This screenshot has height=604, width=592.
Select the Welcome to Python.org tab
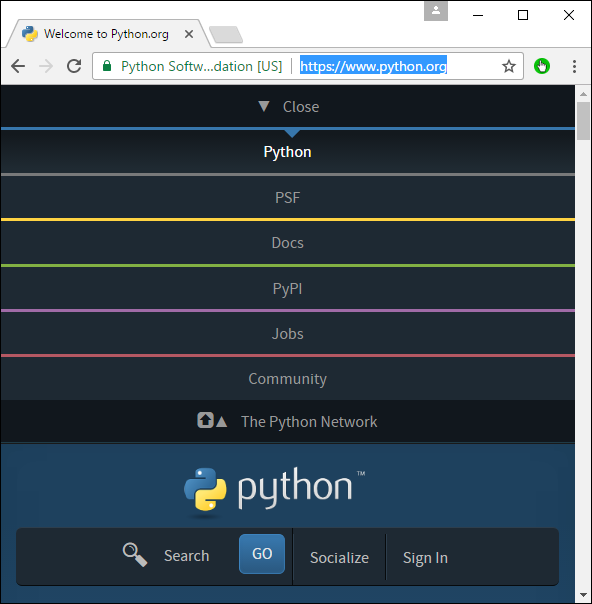pos(106,34)
